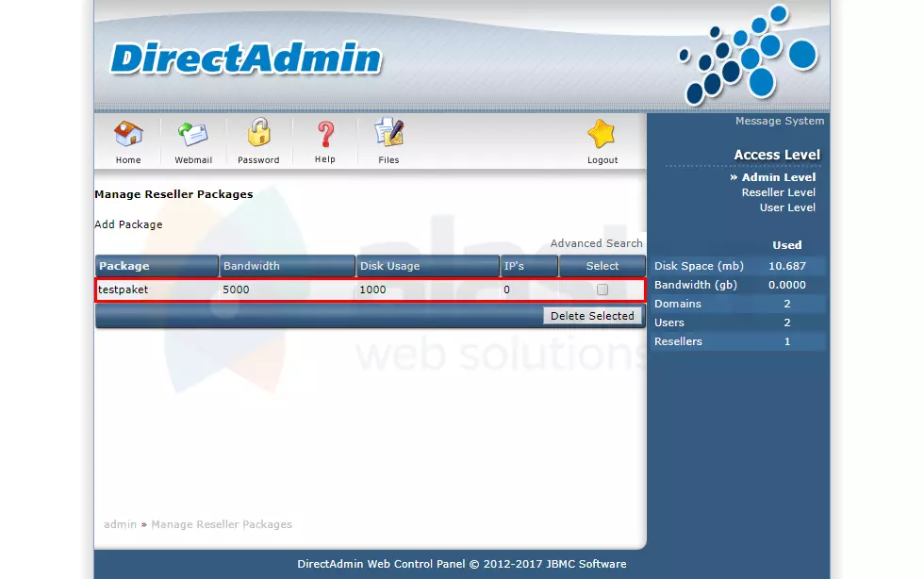
Task: Click Bandwidth (gb) stat label
Action: point(696,285)
